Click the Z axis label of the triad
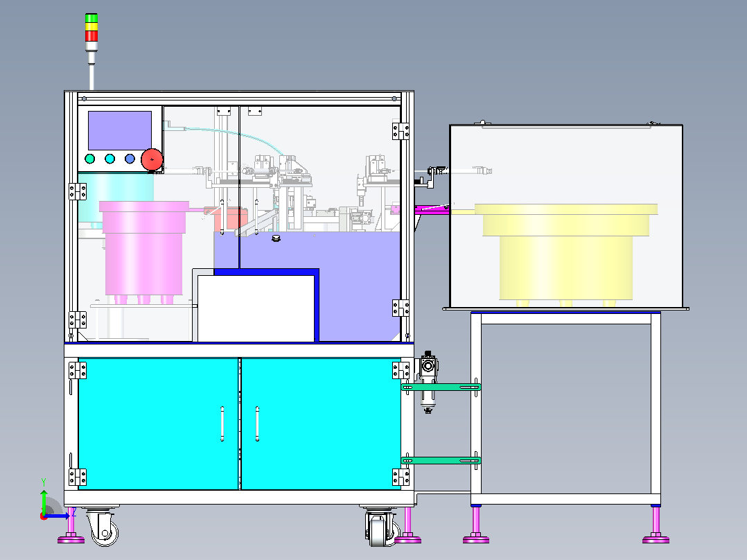The image size is (747, 560). [x=74, y=513]
